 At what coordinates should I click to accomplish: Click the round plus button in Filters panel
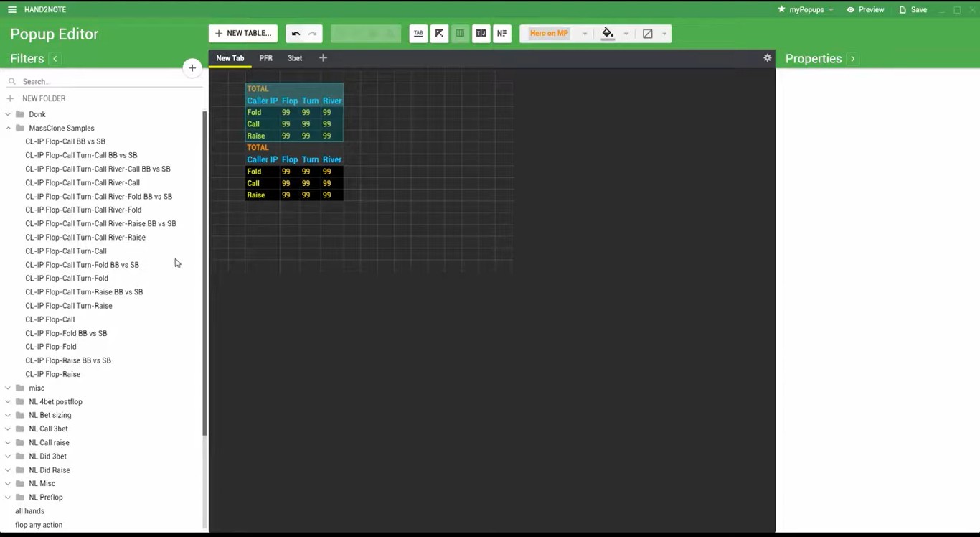pos(192,68)
